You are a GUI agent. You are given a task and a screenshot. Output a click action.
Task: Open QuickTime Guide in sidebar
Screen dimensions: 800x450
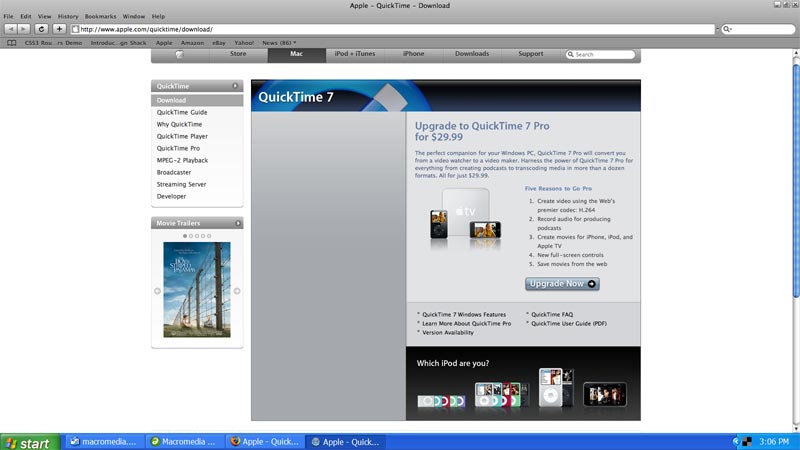(182, 112)
